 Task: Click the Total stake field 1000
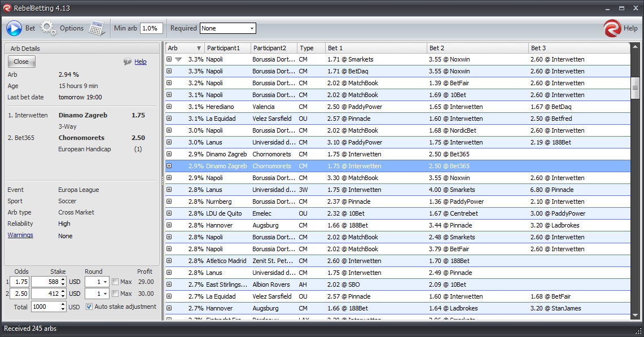46,307
